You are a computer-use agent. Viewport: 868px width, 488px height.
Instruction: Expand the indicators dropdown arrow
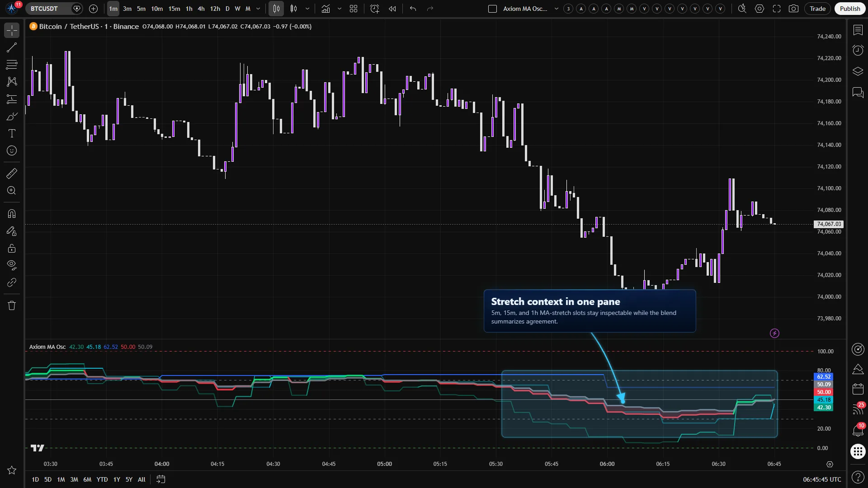[339, 9]
